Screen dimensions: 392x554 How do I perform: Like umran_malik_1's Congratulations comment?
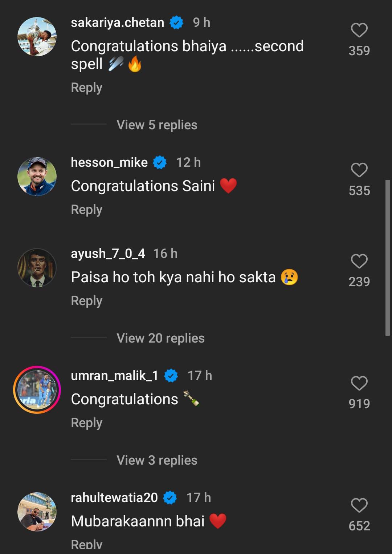click(x=359, y=384)
